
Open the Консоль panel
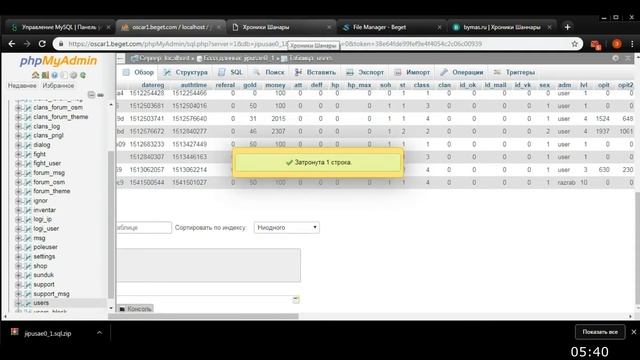(136, 309)
